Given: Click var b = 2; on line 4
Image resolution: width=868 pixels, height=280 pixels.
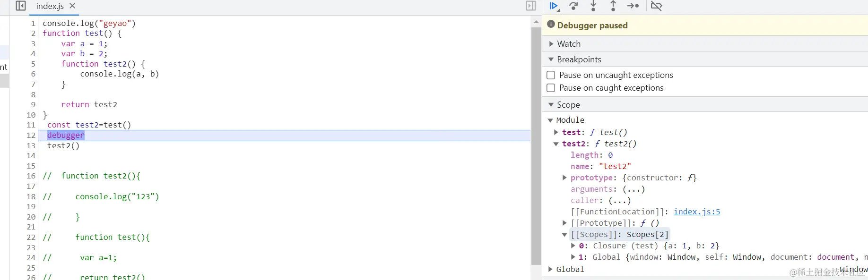Looking at the screenshot, I should pos(84,53).
